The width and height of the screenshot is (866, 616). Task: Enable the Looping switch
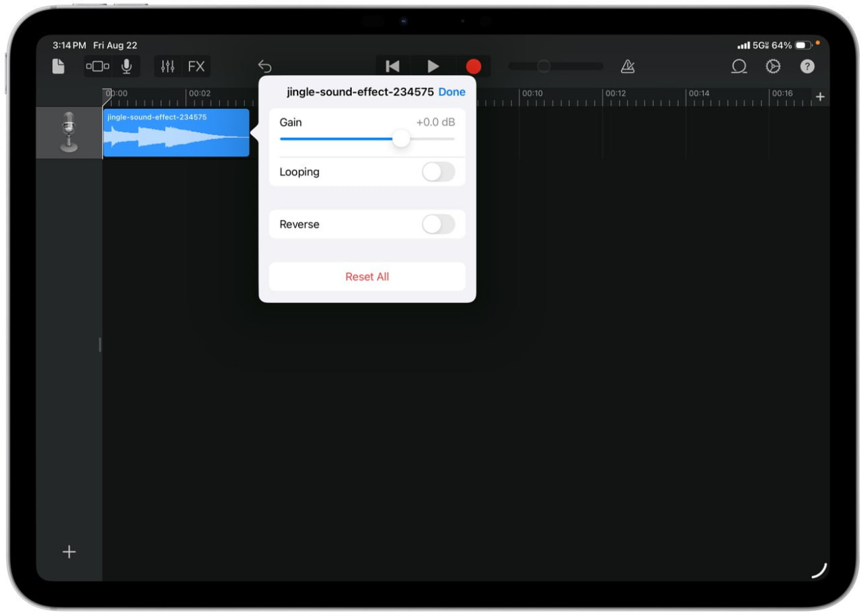coord(438,172)
